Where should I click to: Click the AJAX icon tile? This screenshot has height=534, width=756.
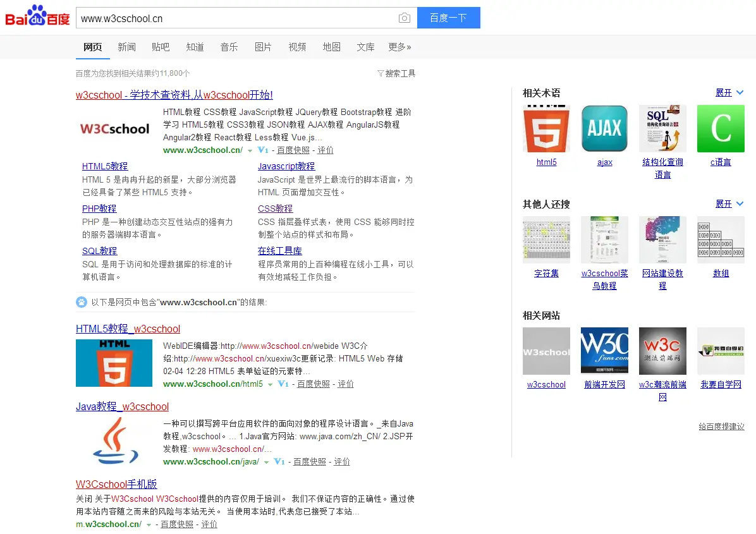click(x=604, y=129)
